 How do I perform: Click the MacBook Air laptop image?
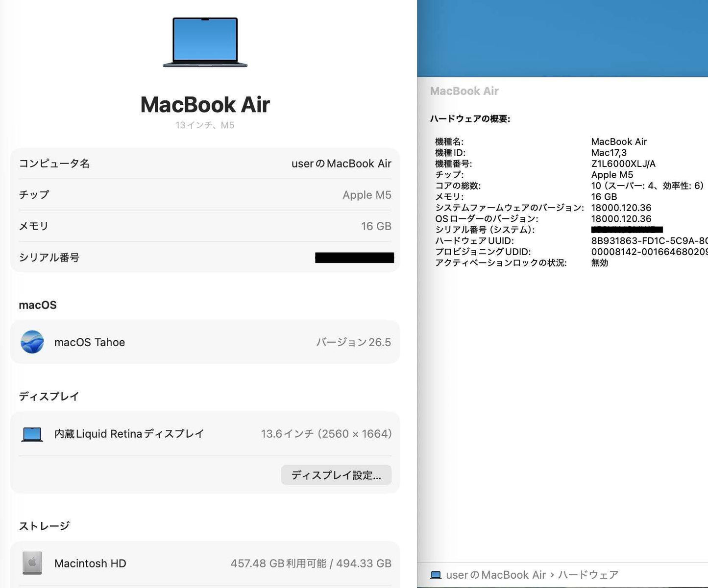[205, 42]
